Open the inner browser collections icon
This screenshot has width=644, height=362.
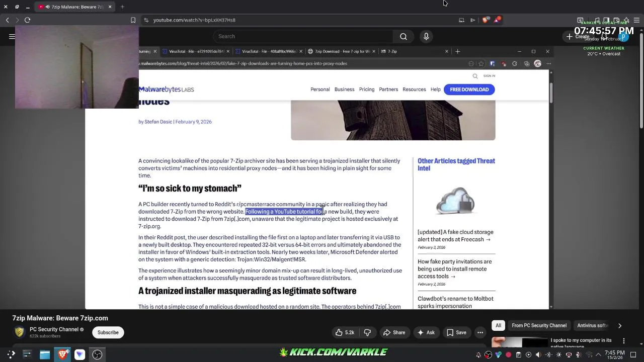coord(526,64)
